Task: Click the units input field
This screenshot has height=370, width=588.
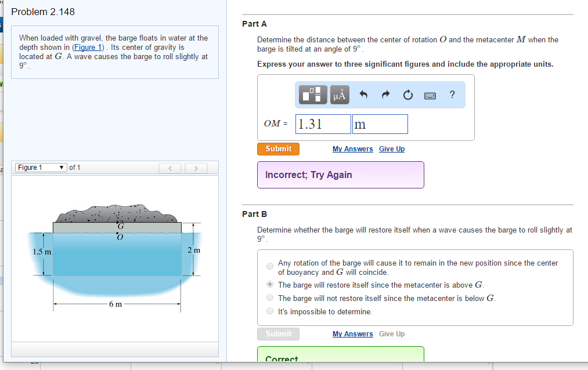Action: pyautogui.click(x=380, y=124)
